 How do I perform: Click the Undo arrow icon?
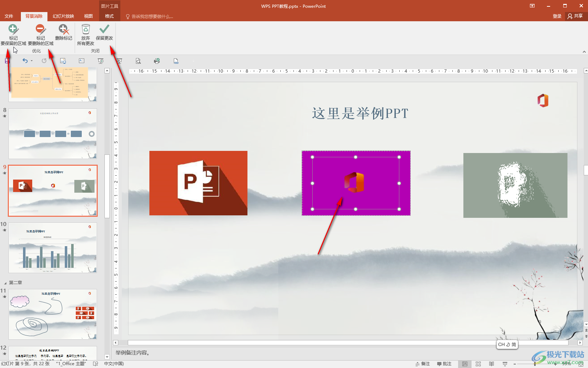[25, 61]
